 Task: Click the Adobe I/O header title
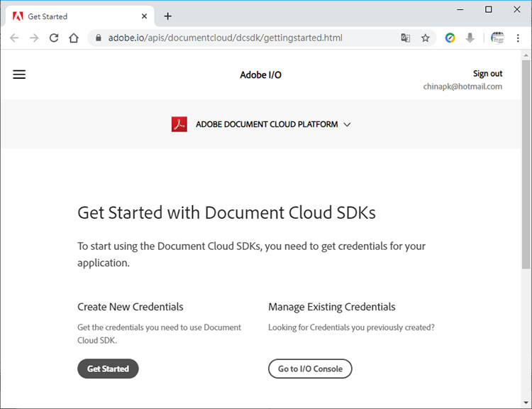(x=260, y=75)
